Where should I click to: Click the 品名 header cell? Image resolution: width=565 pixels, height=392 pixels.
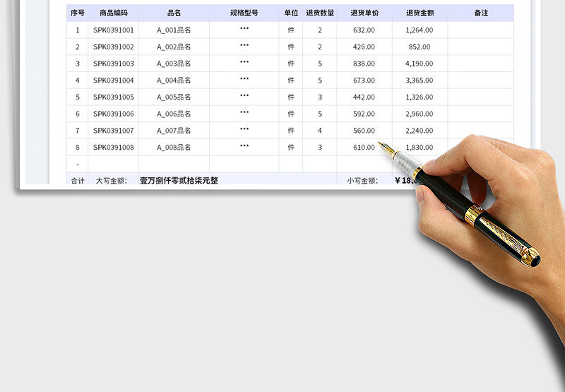[174, 13]
